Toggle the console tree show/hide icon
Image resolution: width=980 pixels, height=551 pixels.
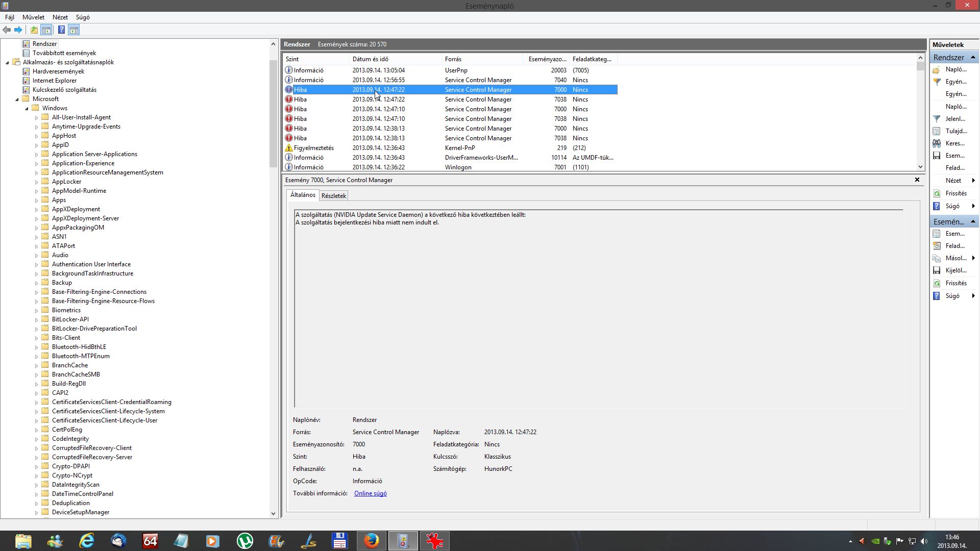[x=46, y=30]
